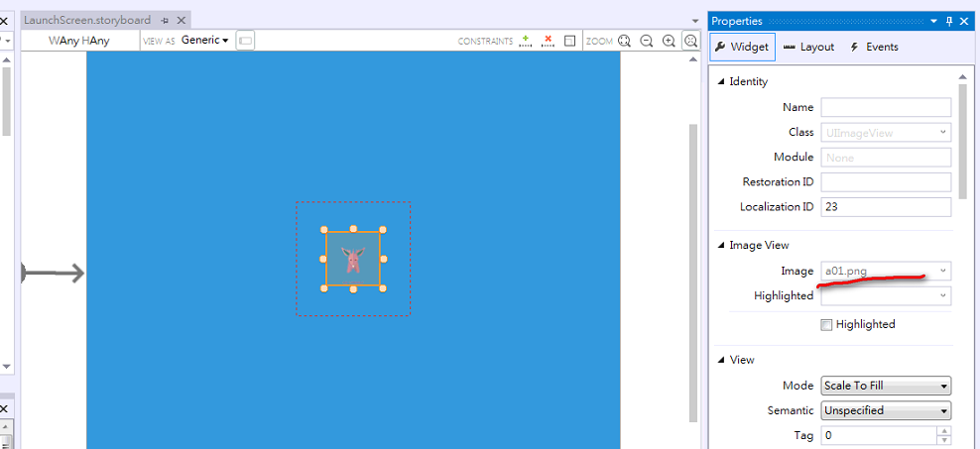Switch to the Layout tab
Viewport: 980px width, 449px height.
[x=808, y=47]
